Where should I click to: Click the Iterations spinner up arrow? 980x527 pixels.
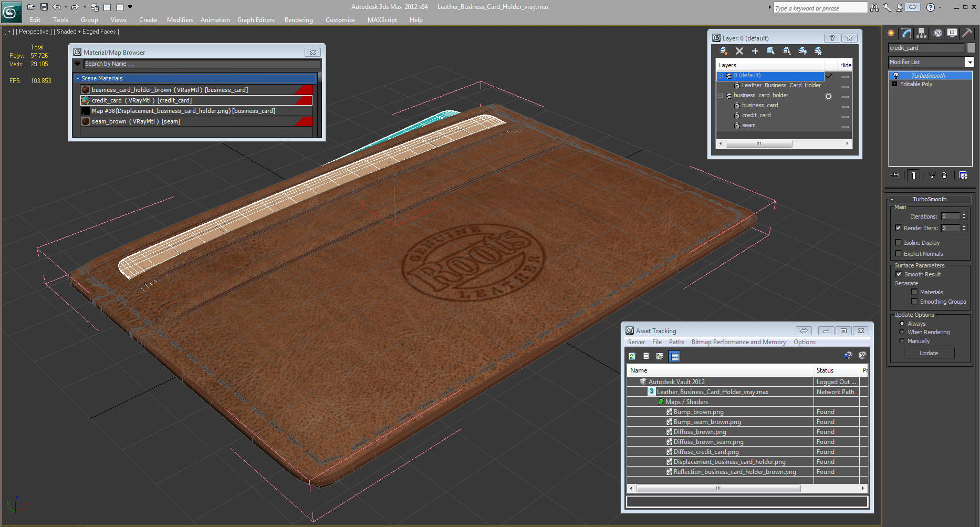964,214
